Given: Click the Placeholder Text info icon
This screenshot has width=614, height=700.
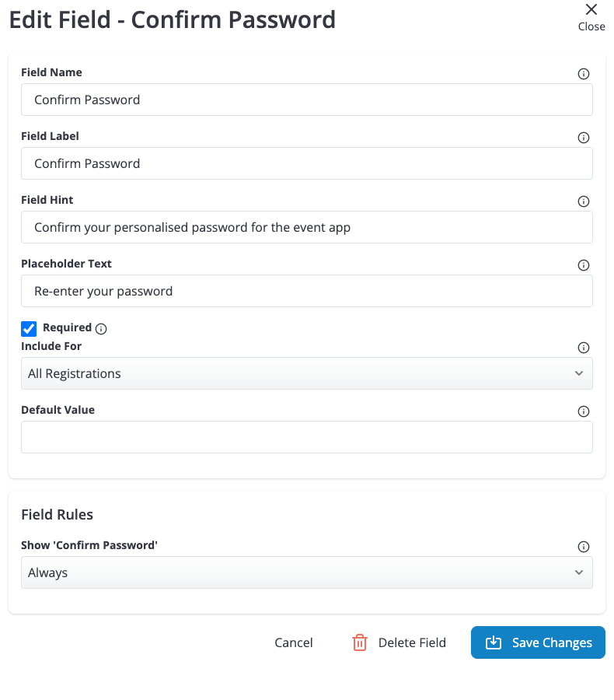Looking at the screenshot, I should pyautogui.click(x=583, y=265).
